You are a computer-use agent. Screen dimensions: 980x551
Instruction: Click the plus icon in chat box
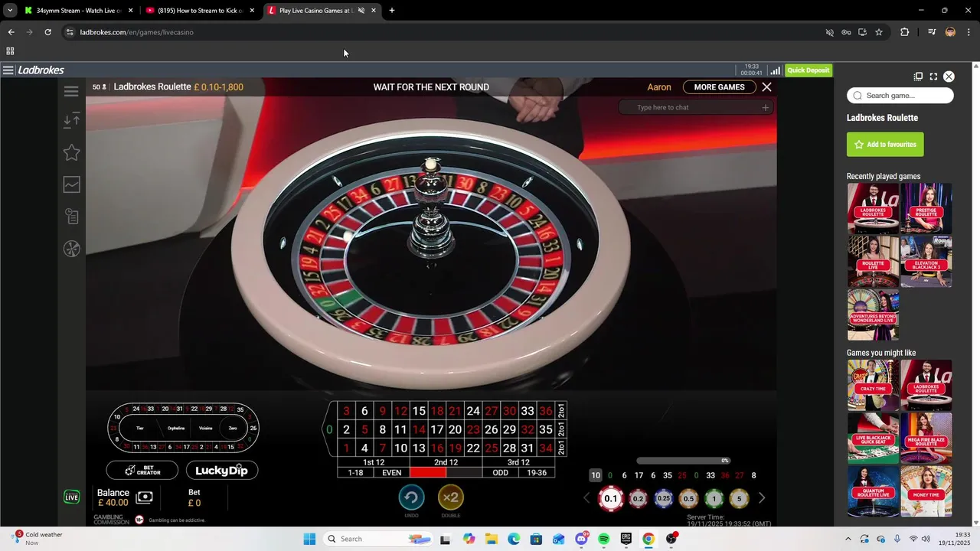(765, 107)
